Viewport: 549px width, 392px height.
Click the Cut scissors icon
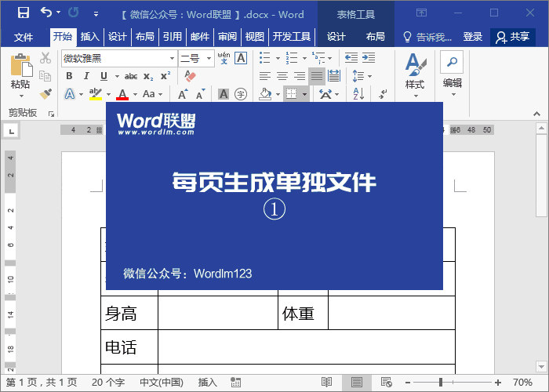click(x=45, y=58)
